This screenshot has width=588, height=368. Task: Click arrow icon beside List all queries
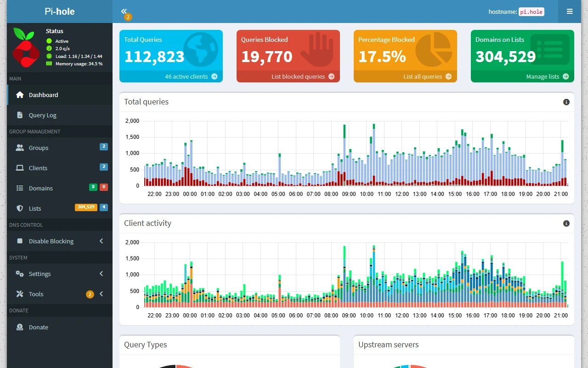pos(448,76)
